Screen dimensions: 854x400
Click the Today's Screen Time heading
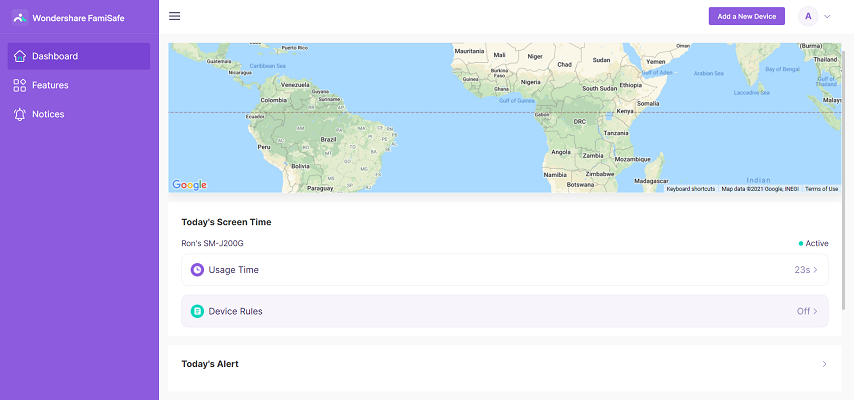click(226, 222)
